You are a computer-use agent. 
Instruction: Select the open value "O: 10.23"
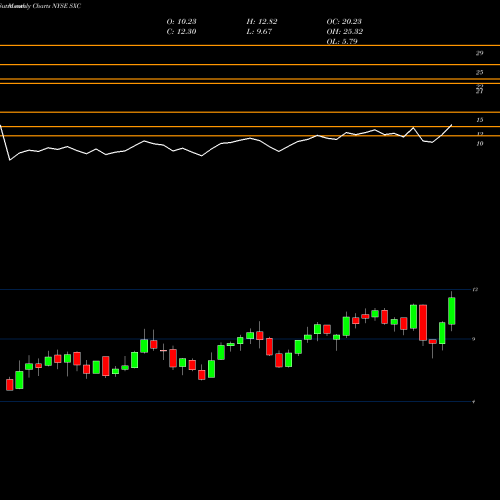tap(181, 22)
